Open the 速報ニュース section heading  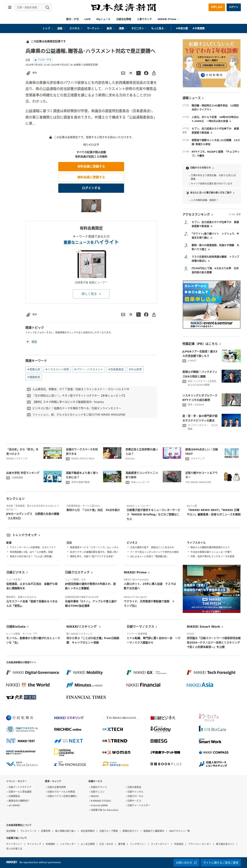(193, 98)
